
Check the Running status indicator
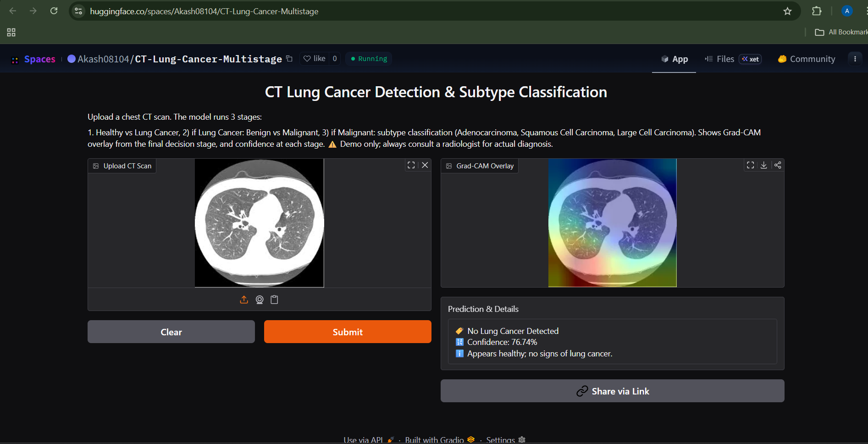368,59
